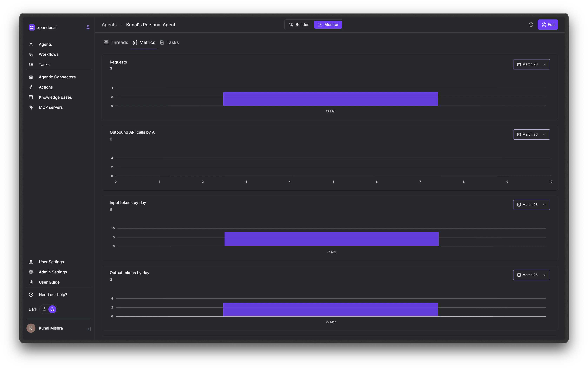The width and height of the screenshot is (588, 369).
Task: Switch to light mode using the sun icon
Action: tap(44, 309)
